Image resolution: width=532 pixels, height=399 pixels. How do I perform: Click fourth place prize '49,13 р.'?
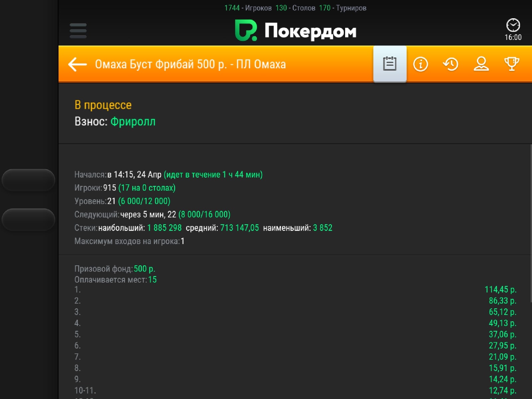(x=502, y=323)
